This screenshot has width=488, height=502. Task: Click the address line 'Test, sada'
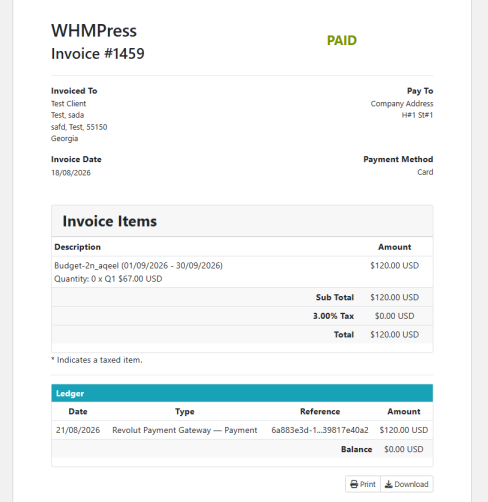[x=67, y=115]
